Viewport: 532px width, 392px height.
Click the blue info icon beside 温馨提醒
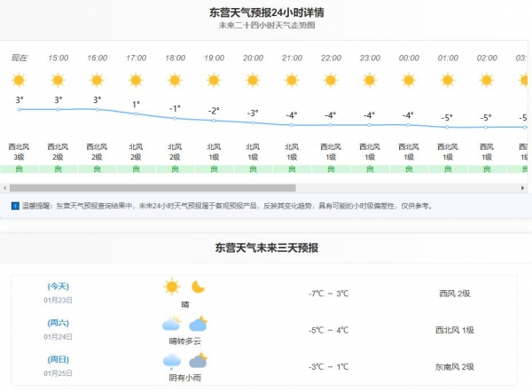pyautogui.click(x=15, y=206)
